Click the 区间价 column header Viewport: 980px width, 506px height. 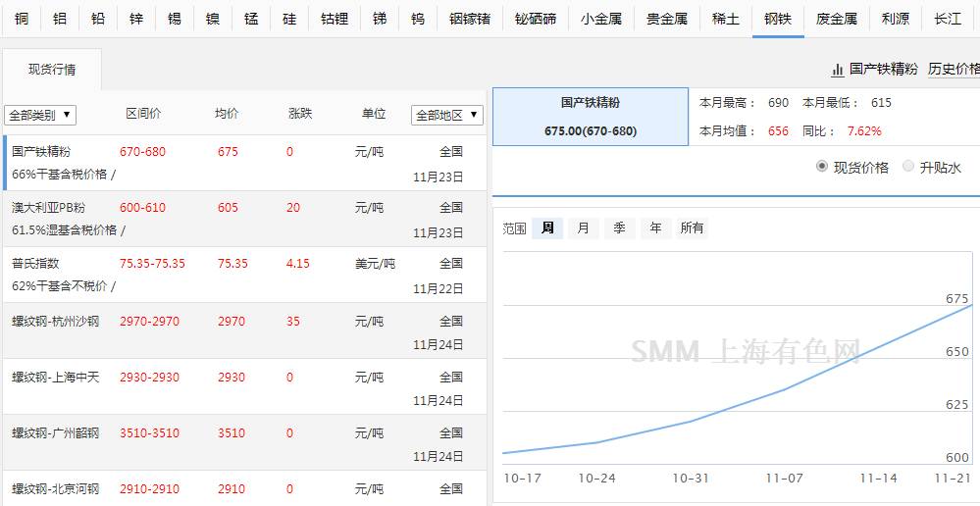(143, 114)
